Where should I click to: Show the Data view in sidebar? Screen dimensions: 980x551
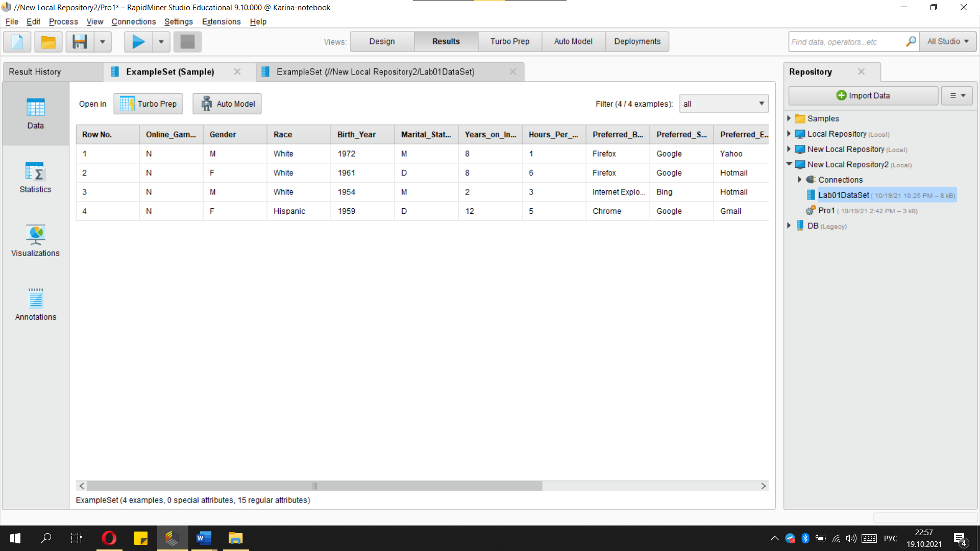(35, 114)
